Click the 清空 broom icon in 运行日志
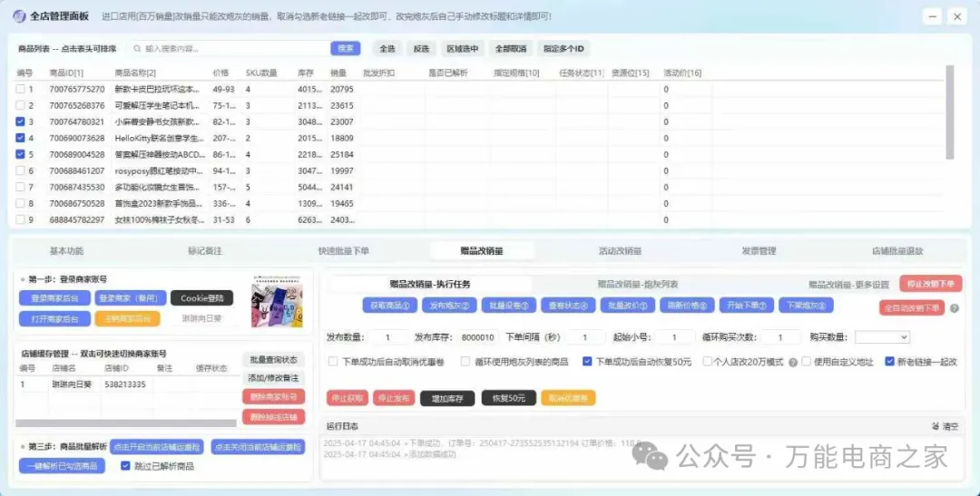Image resolution: width=980 pixels, height=496 pixels. point(935,426)
